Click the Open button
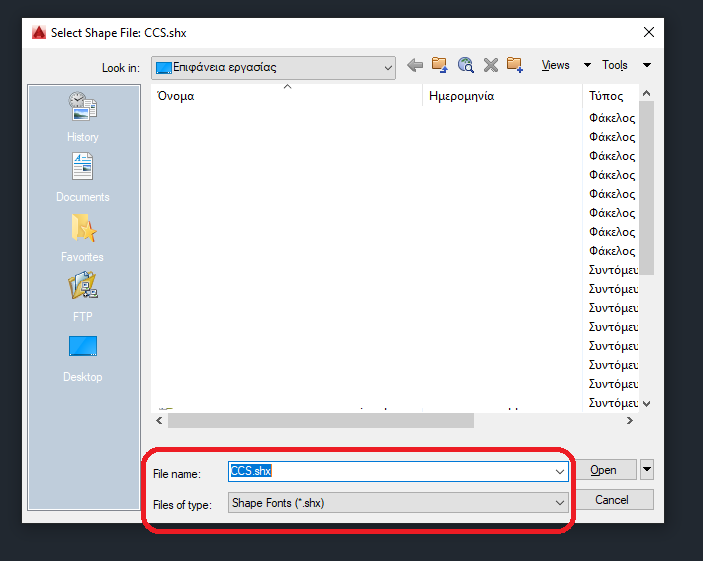The width and height of the screenshot is (703, 561). (603, 470)
